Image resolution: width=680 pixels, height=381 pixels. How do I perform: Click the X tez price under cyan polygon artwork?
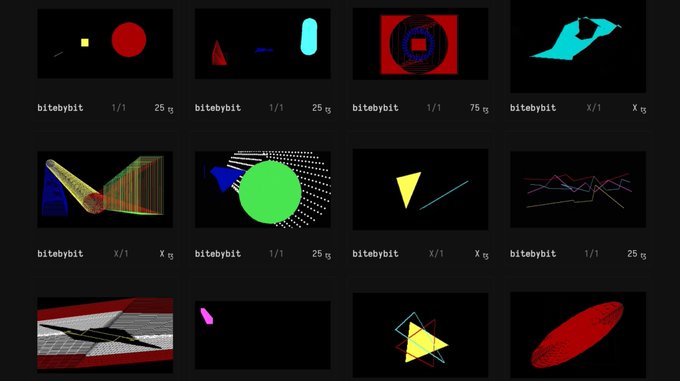coord(639,108)
